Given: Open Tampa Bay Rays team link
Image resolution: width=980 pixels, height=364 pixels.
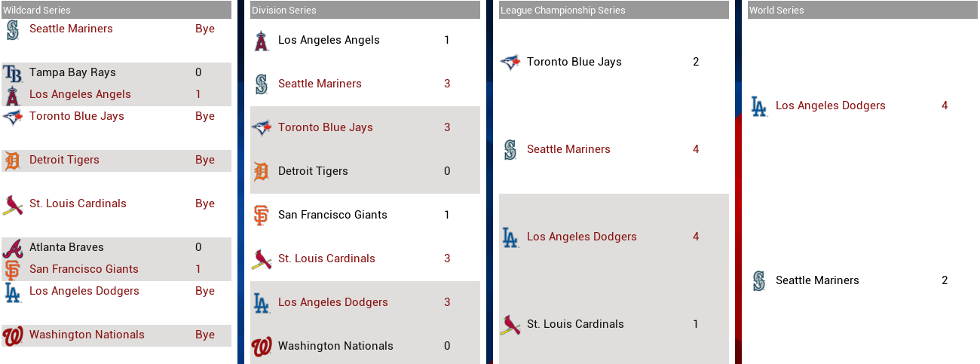Looking at the screenshot, I should 72,73.
